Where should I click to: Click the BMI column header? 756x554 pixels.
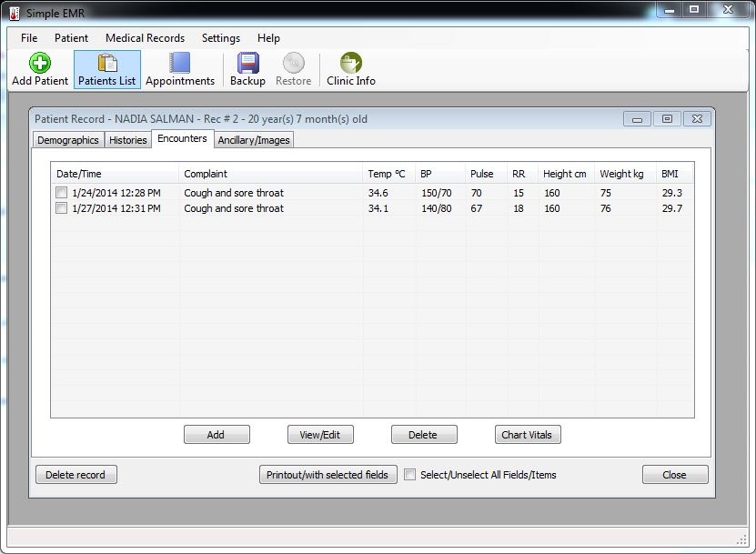[x=674, y=174]
